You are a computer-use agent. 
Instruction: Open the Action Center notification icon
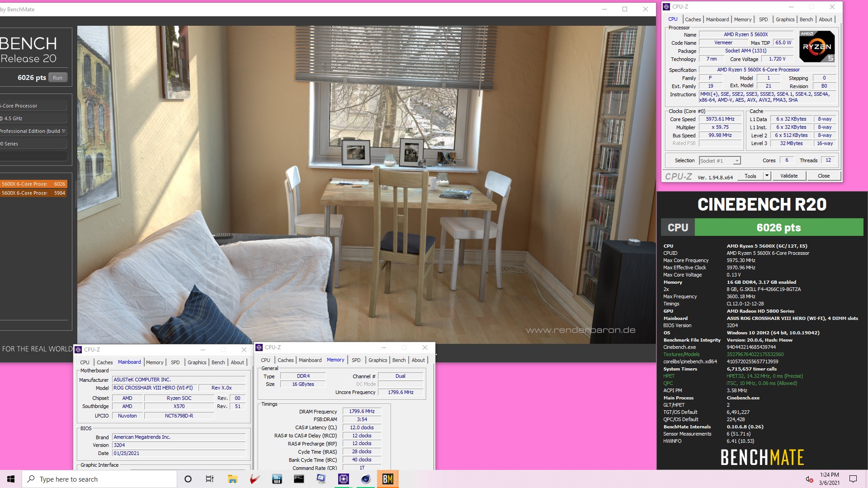click(x=853, y=479)
